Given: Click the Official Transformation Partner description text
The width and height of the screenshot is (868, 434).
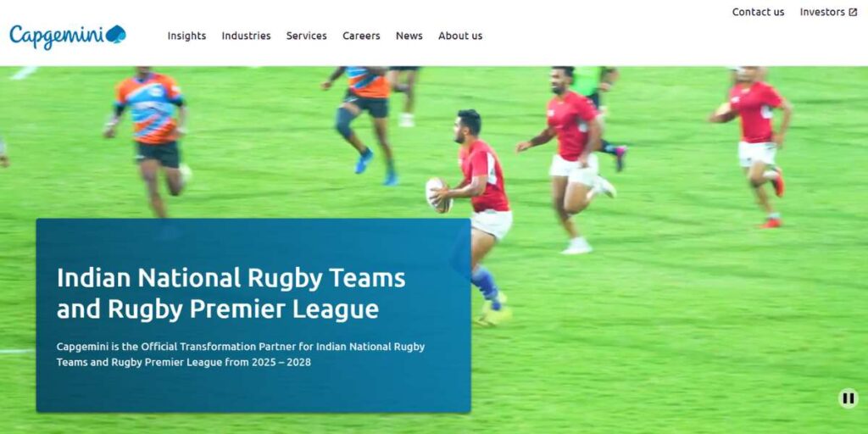Looking at the screenshot, I should (x=240, y=355).
